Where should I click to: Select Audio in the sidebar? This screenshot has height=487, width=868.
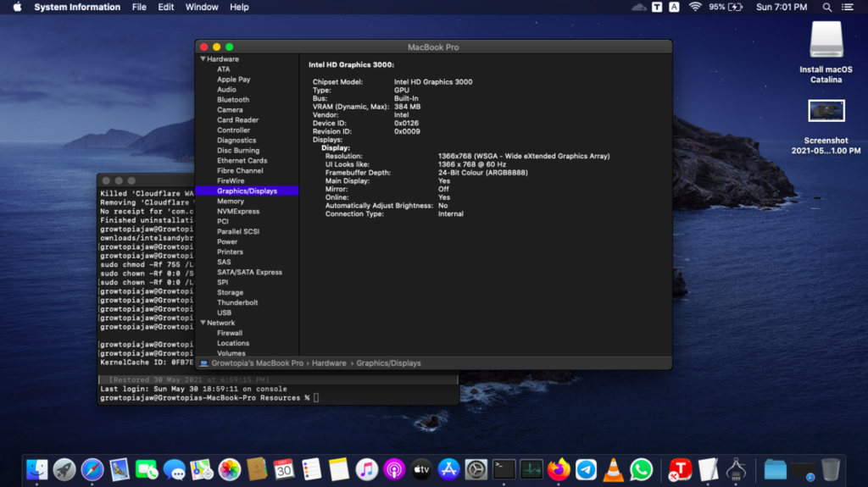pos(226,90)
